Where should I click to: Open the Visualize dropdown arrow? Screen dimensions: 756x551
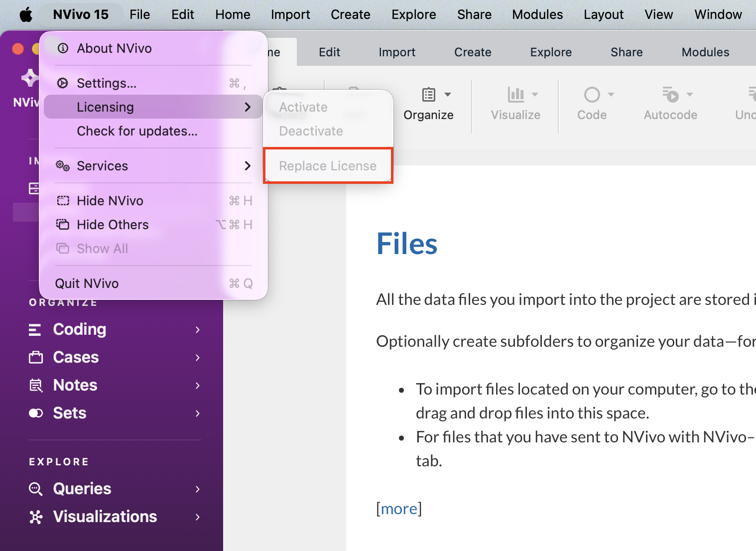point(535,94)
